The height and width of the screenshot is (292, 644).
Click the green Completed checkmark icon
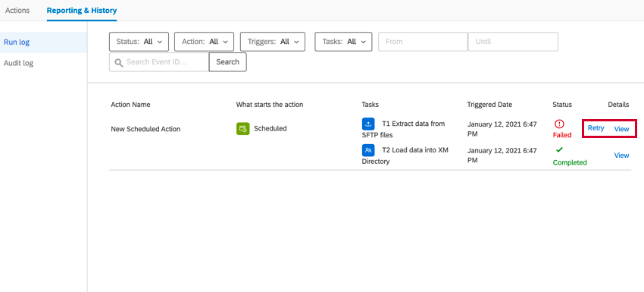point(559,149)
